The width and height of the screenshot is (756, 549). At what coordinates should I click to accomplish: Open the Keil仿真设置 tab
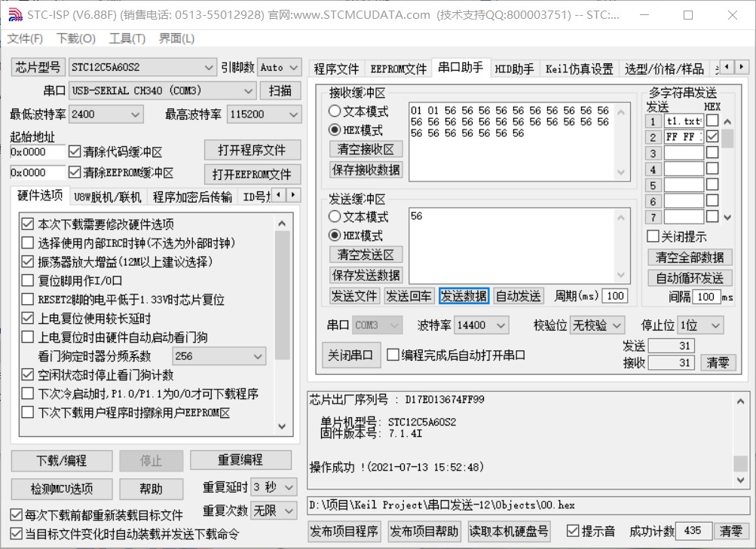[x=579, y=69]
